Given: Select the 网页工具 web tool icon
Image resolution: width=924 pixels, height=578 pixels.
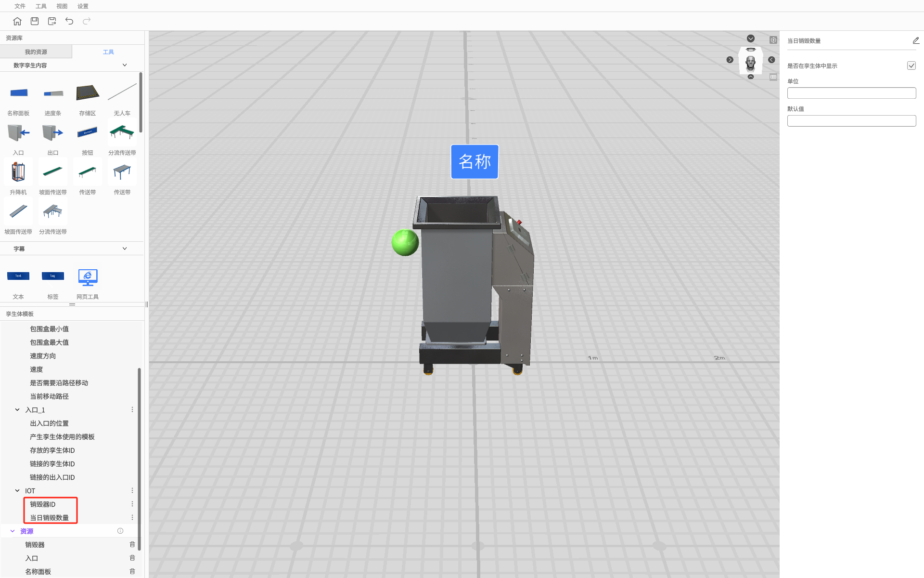Looking at the screenshot, I should point(88,277).
